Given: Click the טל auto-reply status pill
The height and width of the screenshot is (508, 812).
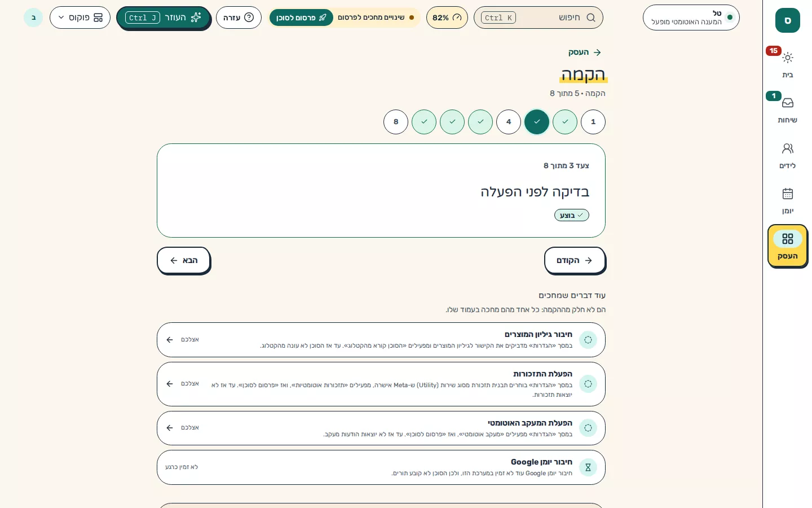Looking at the screenshot, I should click(691, 17).
